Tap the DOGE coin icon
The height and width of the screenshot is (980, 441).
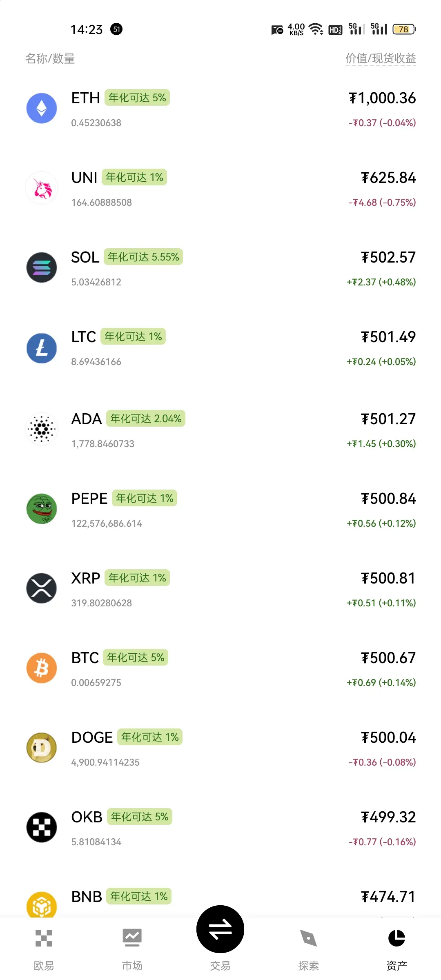pyautogui.click(x=42, y=748)
